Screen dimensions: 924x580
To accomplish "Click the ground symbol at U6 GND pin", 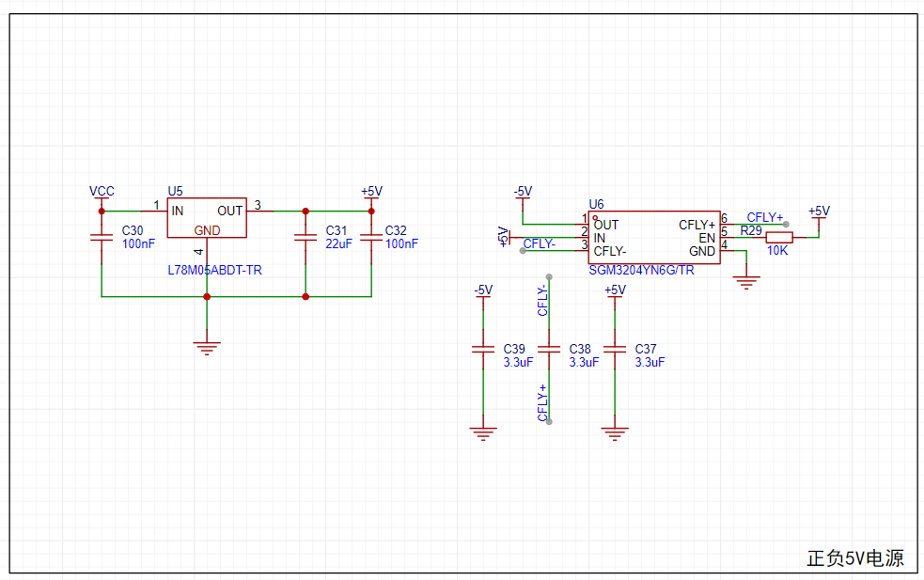I will [x=746, y=282].
